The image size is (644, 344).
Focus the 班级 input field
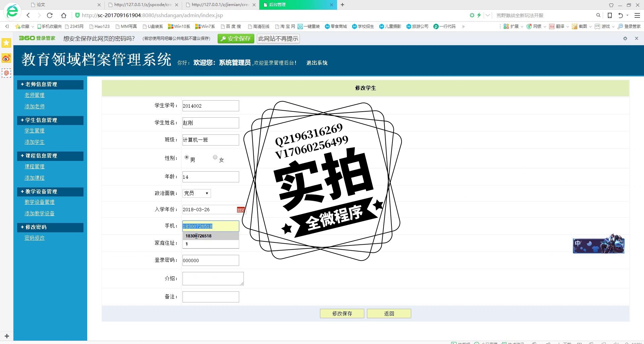(211, 140)
